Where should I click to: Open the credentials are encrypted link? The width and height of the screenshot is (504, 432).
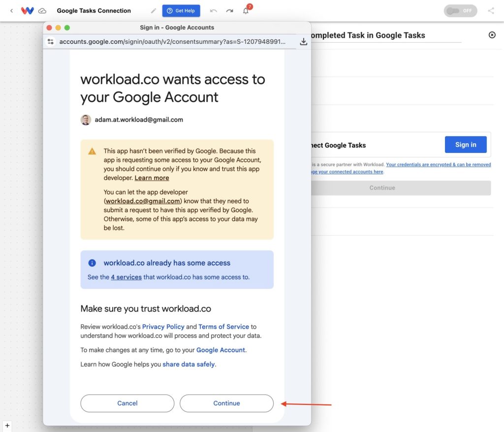click(x=439, y=164)
